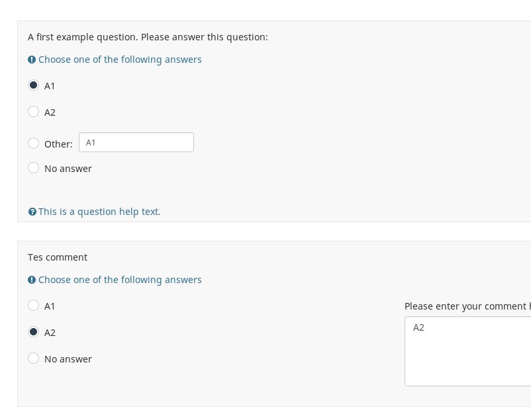Screen dimensions: 531x420
Task: Select A2 radio in the first example question
Action: click(x=34, y=112)
